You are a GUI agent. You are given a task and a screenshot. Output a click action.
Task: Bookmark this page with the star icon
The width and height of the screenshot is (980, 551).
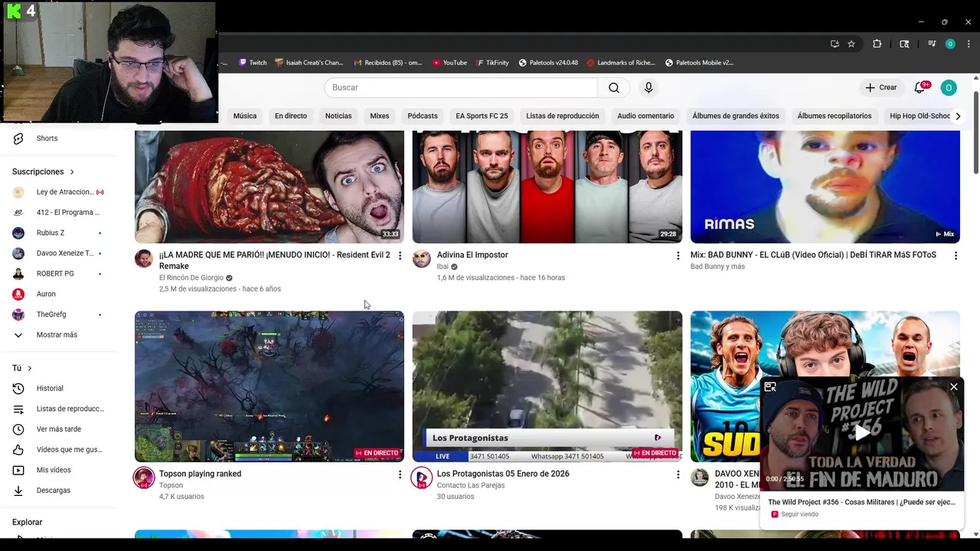[851, 44]
